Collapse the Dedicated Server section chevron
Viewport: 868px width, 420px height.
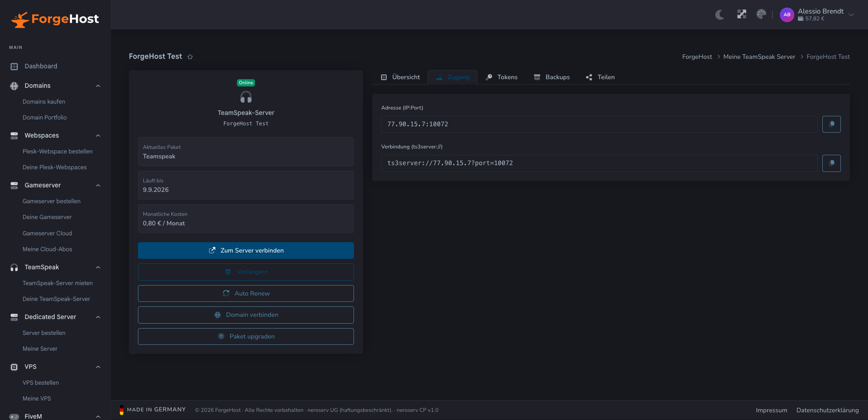click(x=98, y=317)
